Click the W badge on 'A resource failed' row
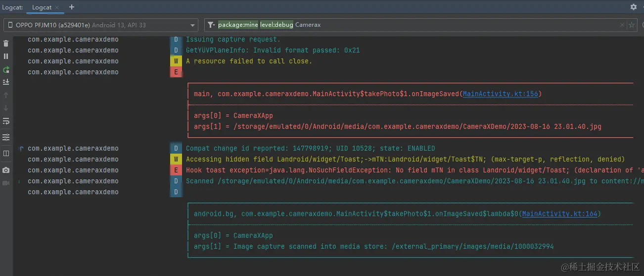Viewport: 644px width, 276px height. click(176, 61)
